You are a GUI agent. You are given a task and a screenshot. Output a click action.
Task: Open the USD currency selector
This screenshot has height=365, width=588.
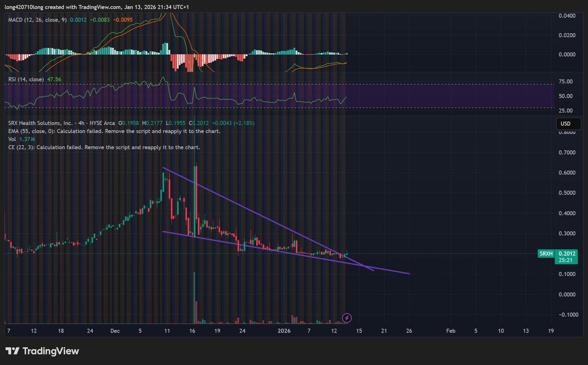click(x=569, y=124)
